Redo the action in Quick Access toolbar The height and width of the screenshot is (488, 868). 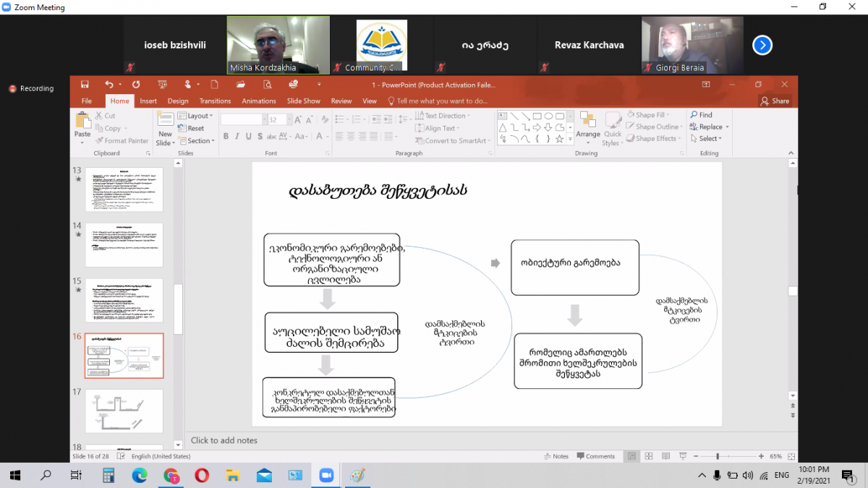136,85
